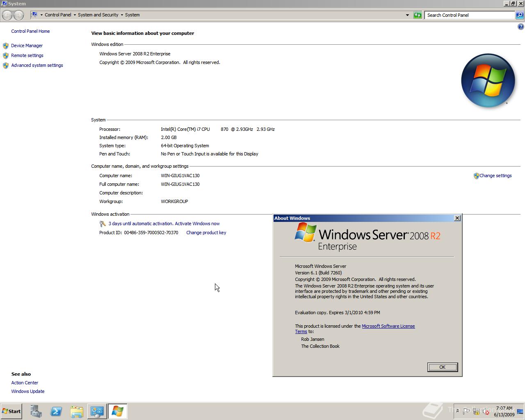
Task: Click Change settings for computer name
Action: click(x=495, y=176)
